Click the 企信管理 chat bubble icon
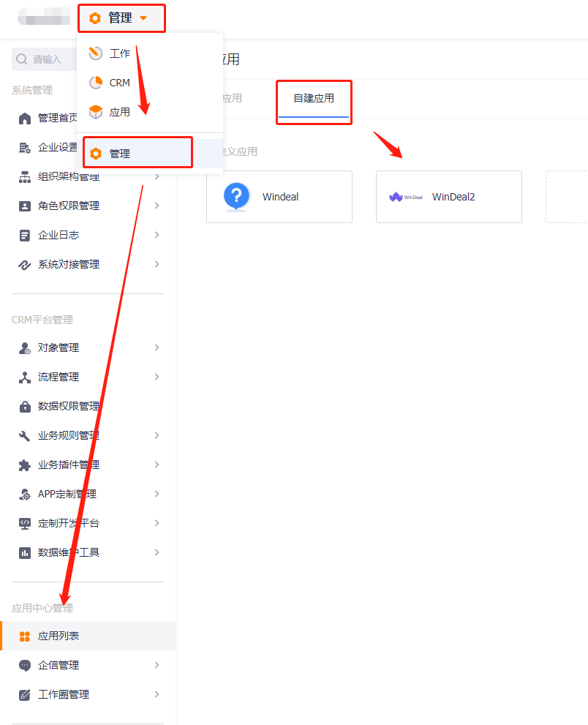This screenshot has width=588, height=725. coord(25,665)
